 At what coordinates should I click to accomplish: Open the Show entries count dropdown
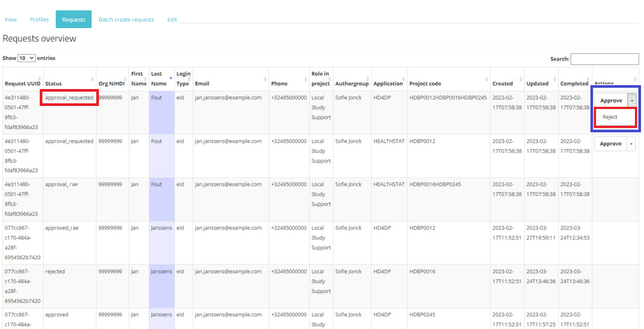[27, 58]
